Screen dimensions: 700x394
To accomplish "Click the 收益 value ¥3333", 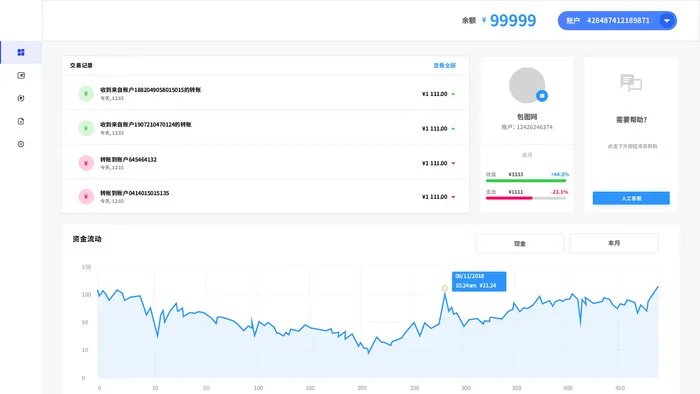I will pos(516,174).
